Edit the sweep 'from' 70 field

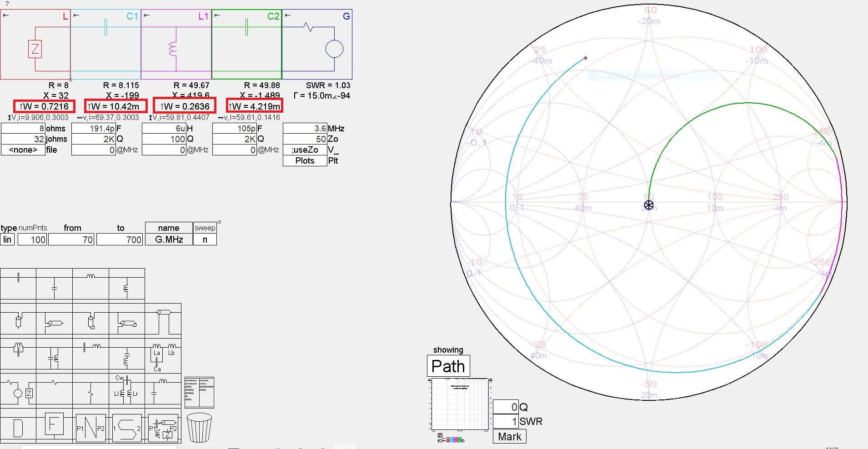71,239
